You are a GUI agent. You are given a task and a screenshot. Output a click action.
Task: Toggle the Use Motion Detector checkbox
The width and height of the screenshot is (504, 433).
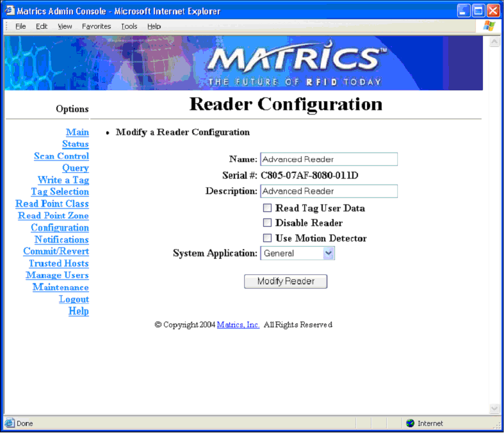coord(267,238)
